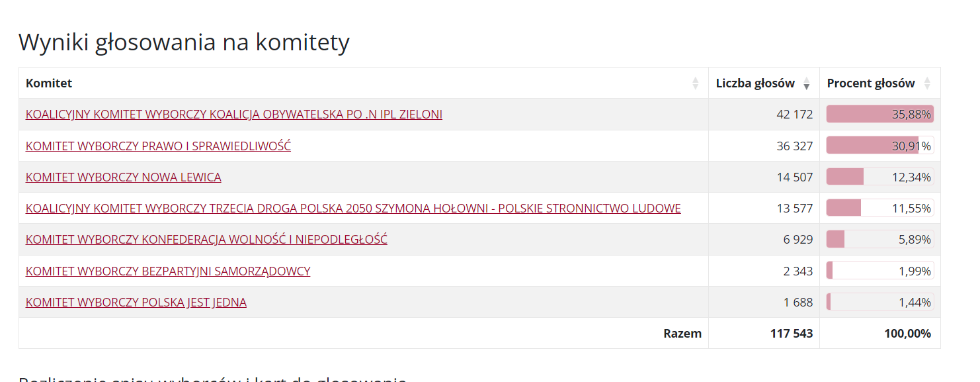980x382 pixels.
Task: Click the 35,88% progress bar
Action: point(879,115)
